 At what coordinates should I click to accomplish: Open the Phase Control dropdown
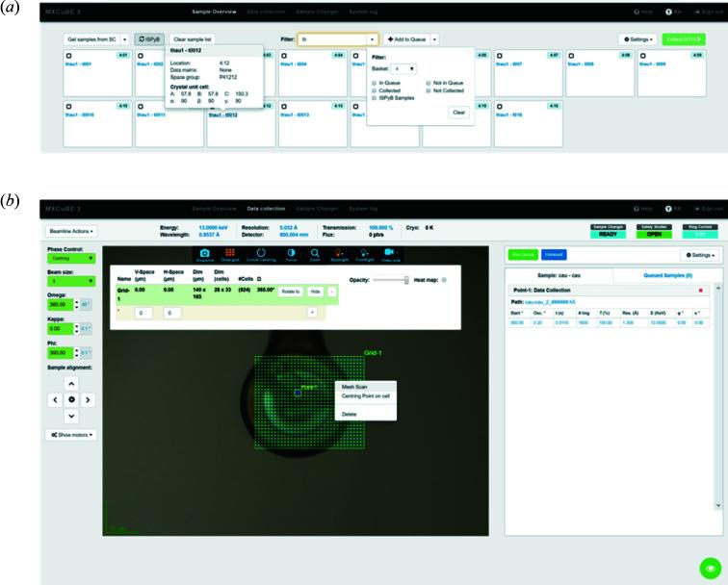coord(72,258)
